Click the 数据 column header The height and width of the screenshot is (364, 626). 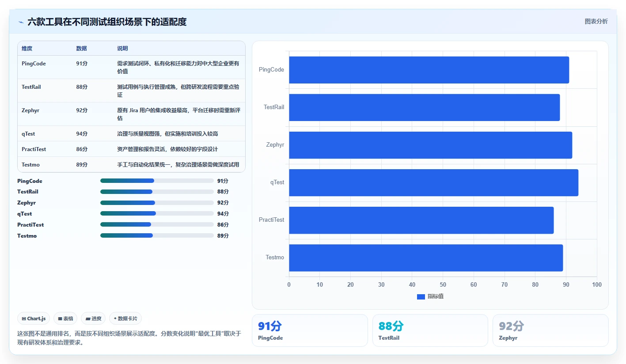81,49
